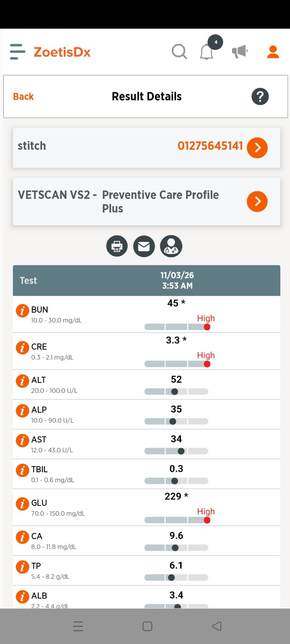
Task: Tap the vet consultation icon
Action: (171, 246)
